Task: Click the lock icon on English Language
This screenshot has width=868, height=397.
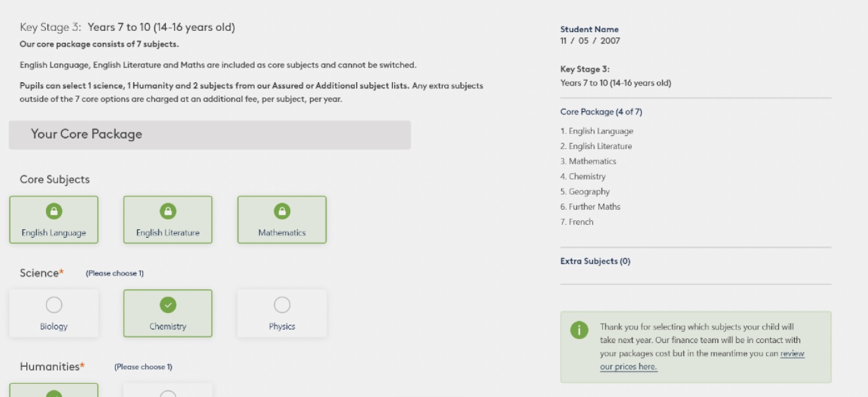Action: click(53, 211)
